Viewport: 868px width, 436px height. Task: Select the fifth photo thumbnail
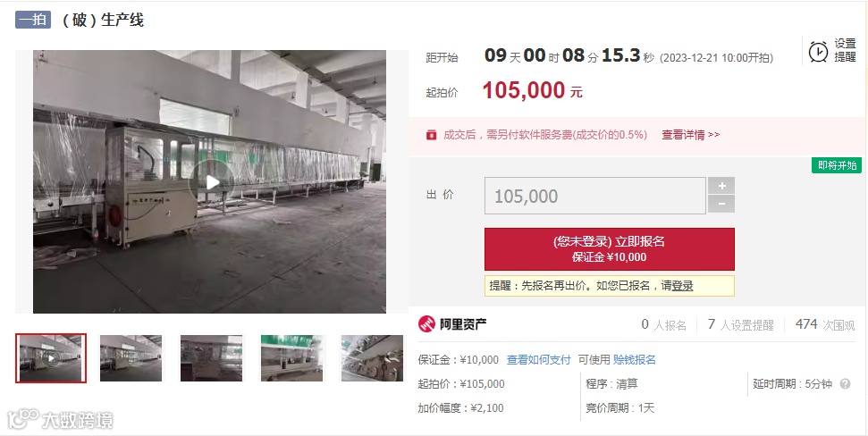(372, 358)
